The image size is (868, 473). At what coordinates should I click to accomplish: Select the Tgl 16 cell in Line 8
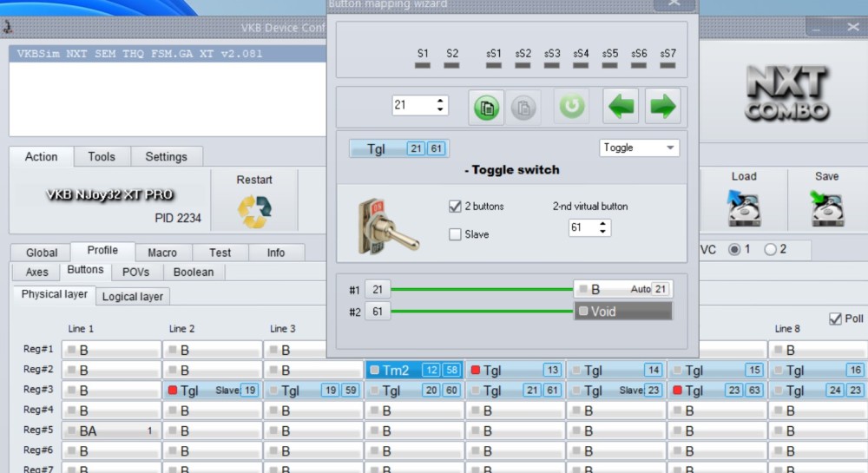pos(819,370)
